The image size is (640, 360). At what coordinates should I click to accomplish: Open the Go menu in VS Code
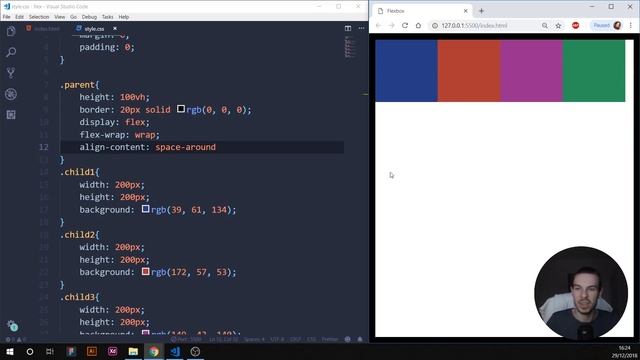point(73,17)
